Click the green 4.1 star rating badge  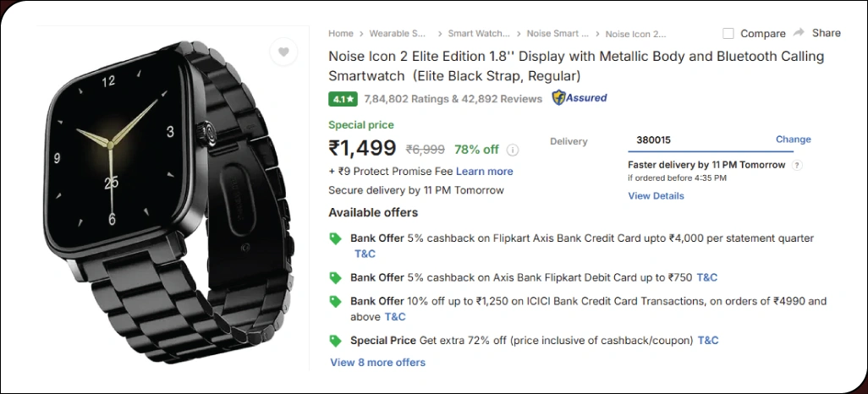(x=343, y=99)
